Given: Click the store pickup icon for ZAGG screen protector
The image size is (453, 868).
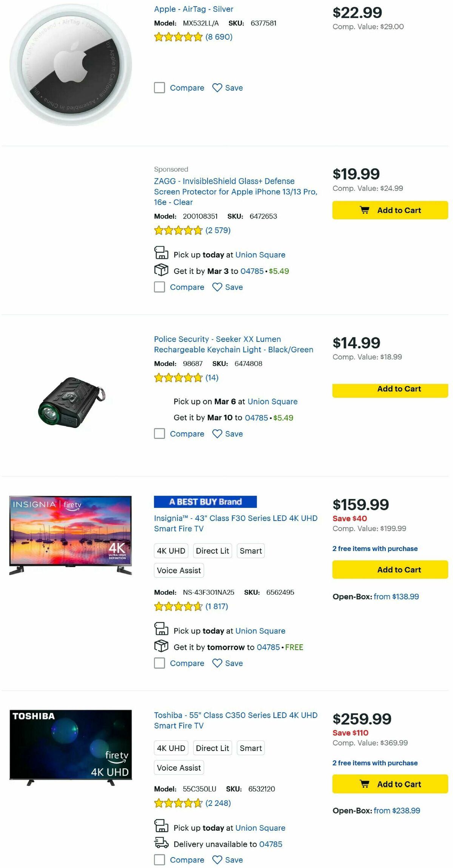Looking at the screenshot, I should tap(162, 254).
